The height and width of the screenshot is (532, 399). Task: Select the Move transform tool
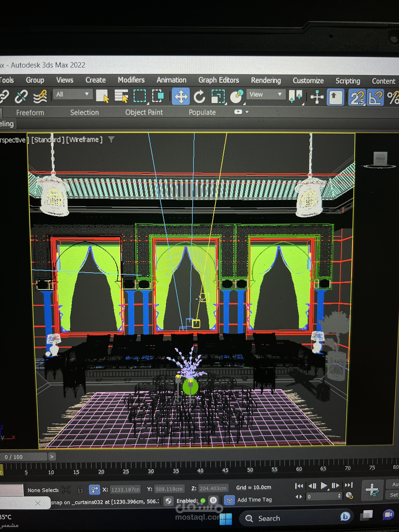click(x=181, y=97)
